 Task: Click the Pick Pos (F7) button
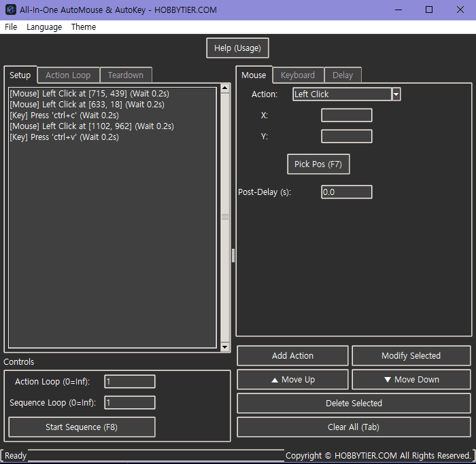click(x=318, y=164)
